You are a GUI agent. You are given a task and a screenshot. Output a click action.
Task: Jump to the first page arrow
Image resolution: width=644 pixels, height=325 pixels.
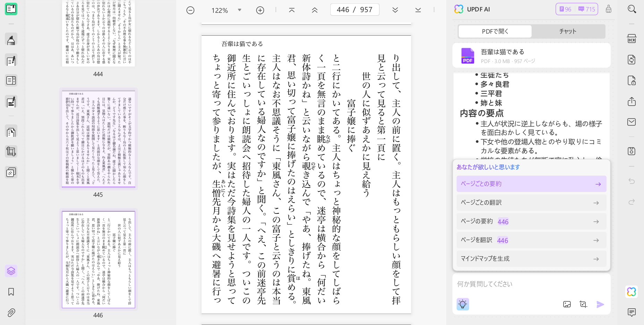[x=292, y=10]
